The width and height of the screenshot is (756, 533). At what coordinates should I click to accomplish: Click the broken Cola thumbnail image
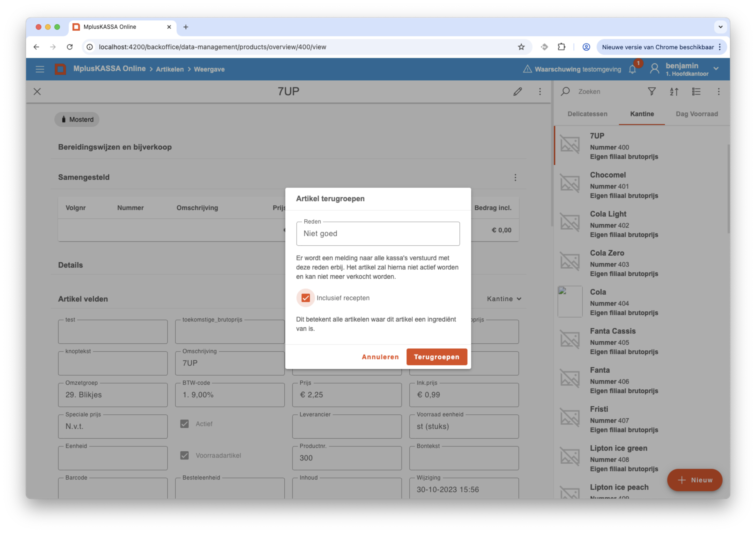570,301
